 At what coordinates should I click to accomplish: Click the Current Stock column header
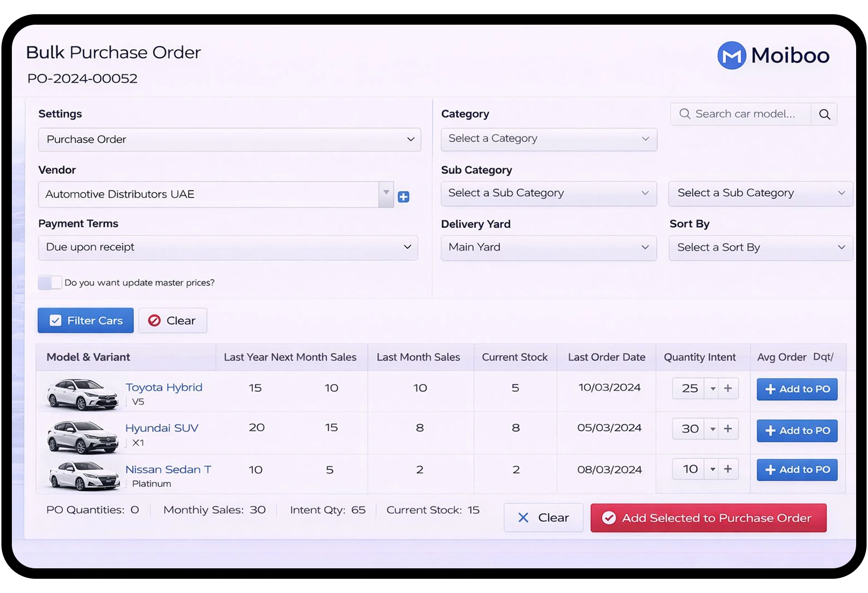(515, 357)
